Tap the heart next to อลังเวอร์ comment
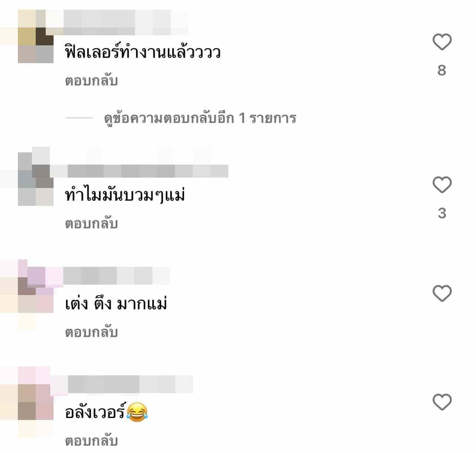Screen dimensions: 476x453 pyautogui.click(x=442, y=402)
